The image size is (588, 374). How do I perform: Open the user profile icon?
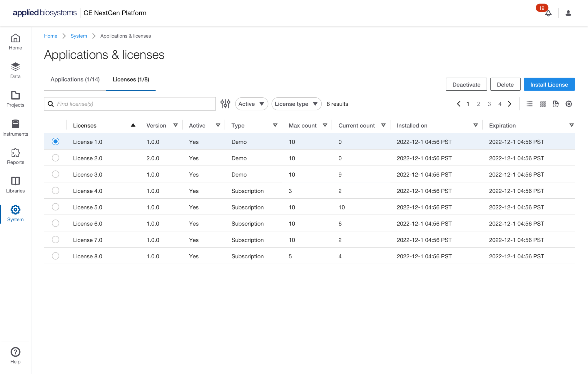pos(568,13)
